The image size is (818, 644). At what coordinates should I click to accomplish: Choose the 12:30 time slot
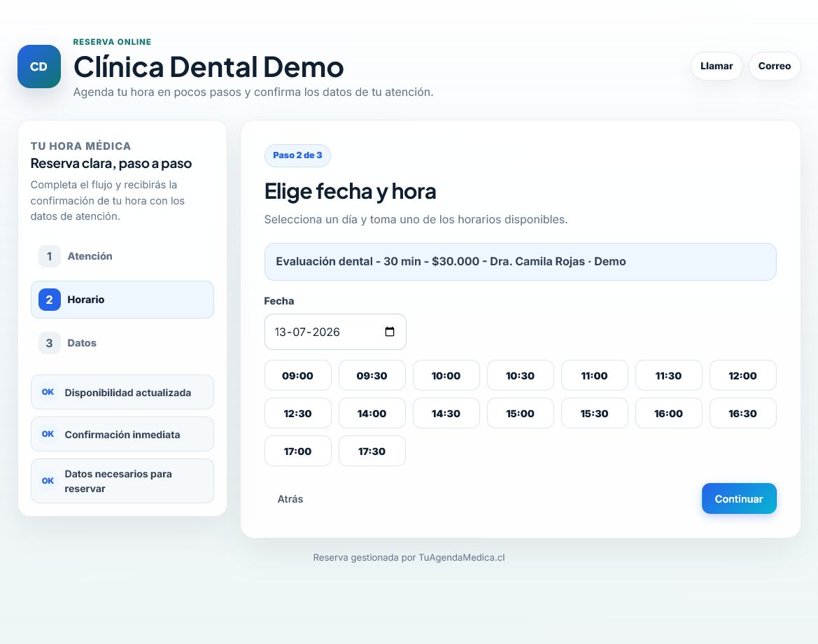coord(298,413)
